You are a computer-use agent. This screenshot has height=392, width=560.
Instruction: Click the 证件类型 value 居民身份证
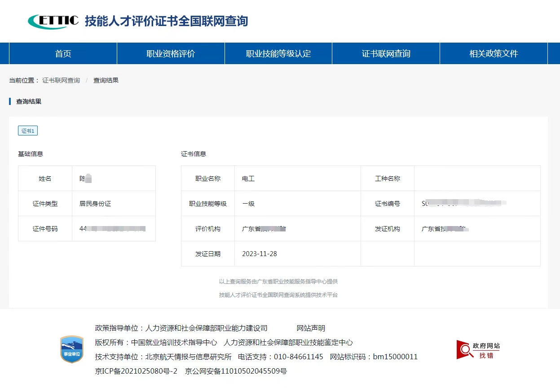click(x=95, y=204)
